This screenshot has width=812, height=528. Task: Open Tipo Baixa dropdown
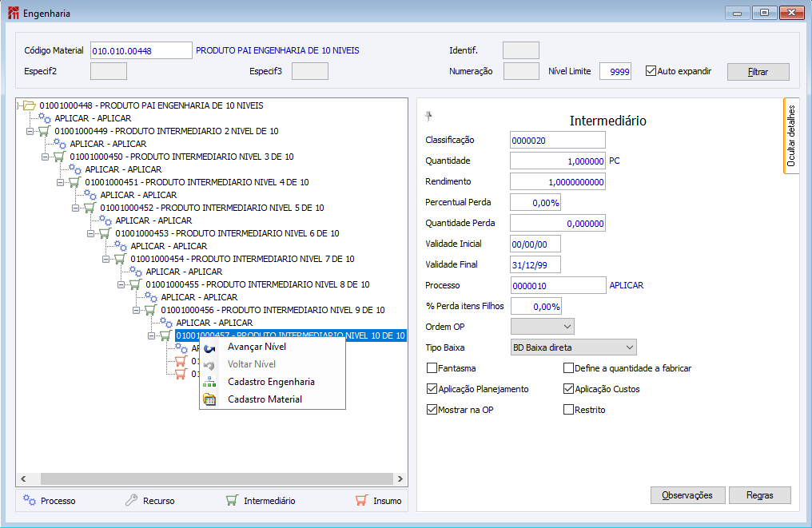(573, 347)
